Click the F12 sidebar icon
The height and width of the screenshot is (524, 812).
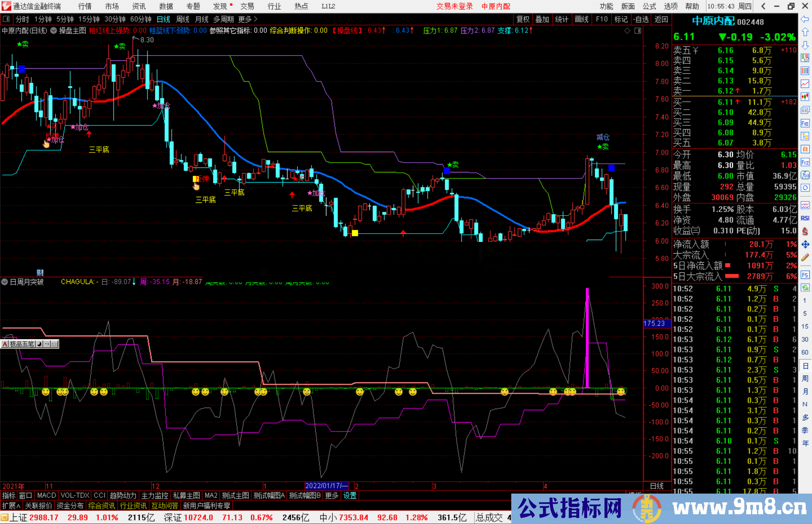click(805, 162)
